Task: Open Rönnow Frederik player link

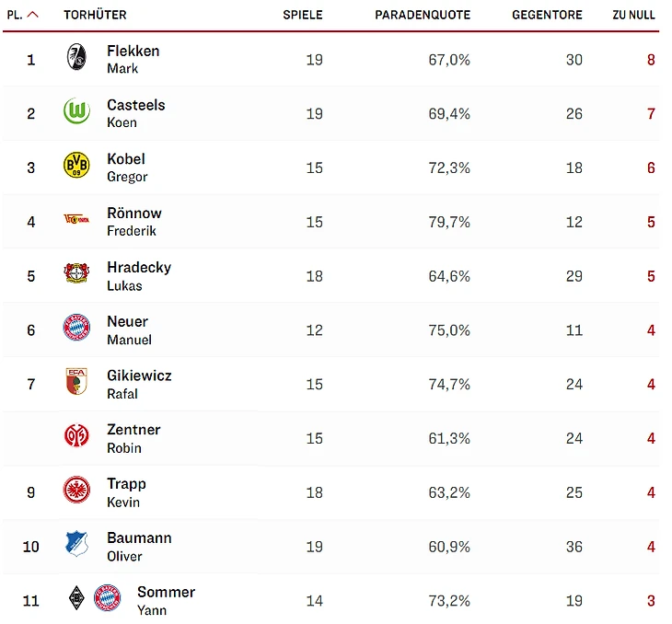Action: 133,221
